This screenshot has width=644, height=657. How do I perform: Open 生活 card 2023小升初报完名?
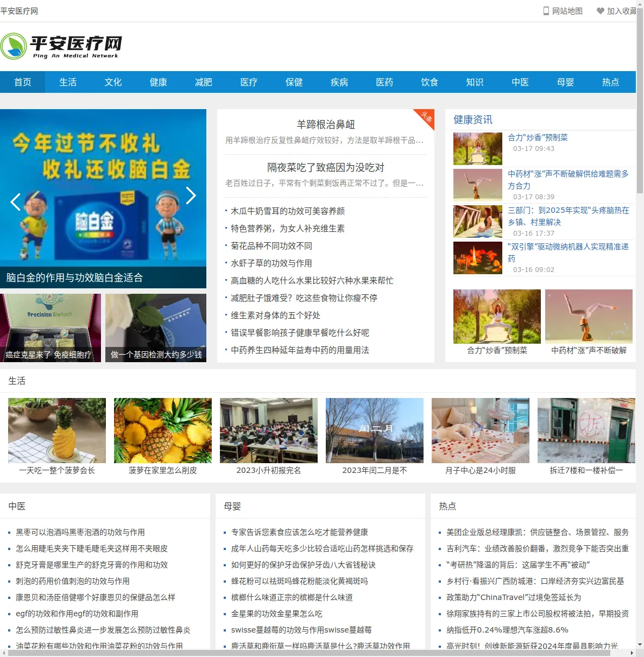[x=269, y=437]
